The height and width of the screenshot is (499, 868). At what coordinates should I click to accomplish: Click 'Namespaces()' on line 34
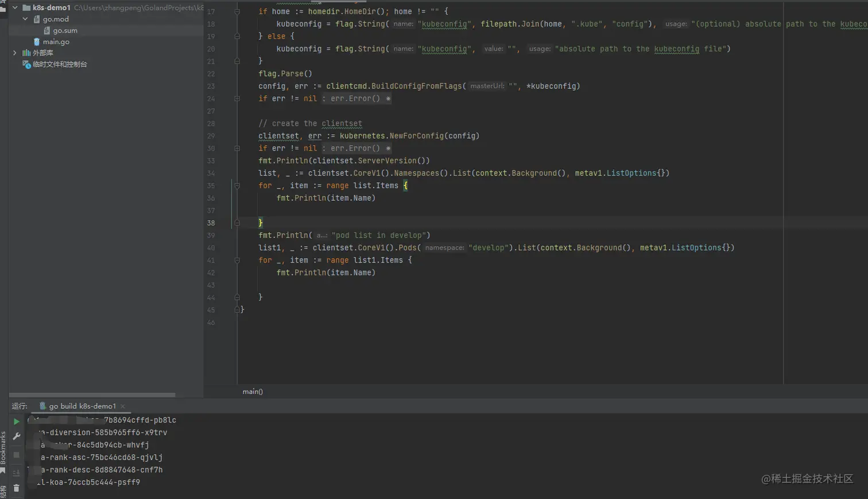pos(421,173)
